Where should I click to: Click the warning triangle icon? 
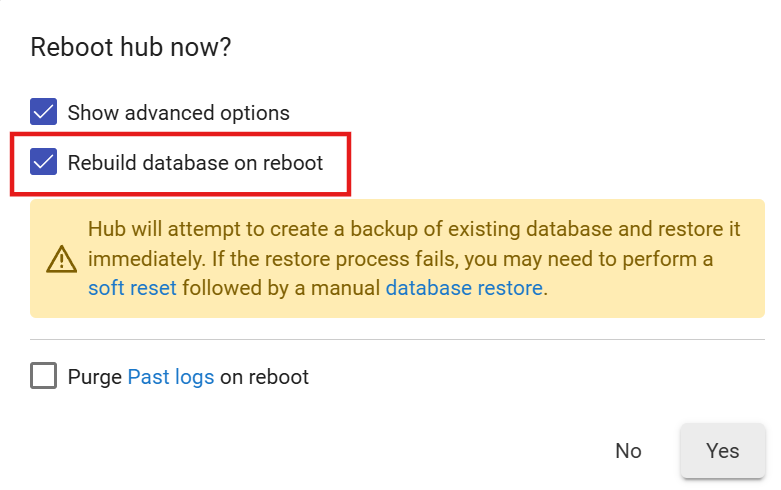click(62, 260)
